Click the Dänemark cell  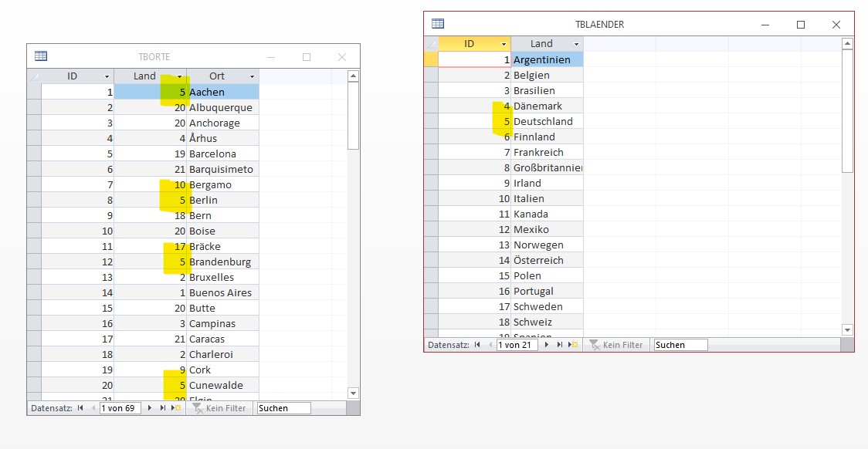(548, 106)
